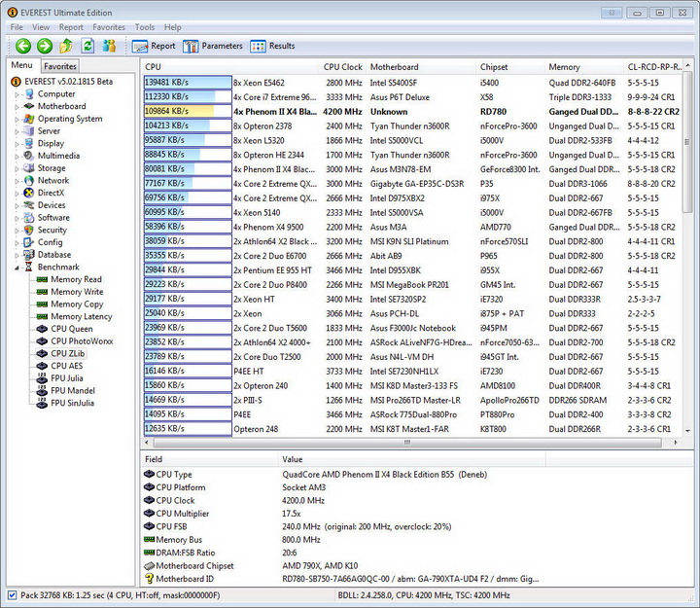Open the Memory Read benchmark
Image resolution: width=700 pixels, height=608 pixels.
[x=77, y=279]
